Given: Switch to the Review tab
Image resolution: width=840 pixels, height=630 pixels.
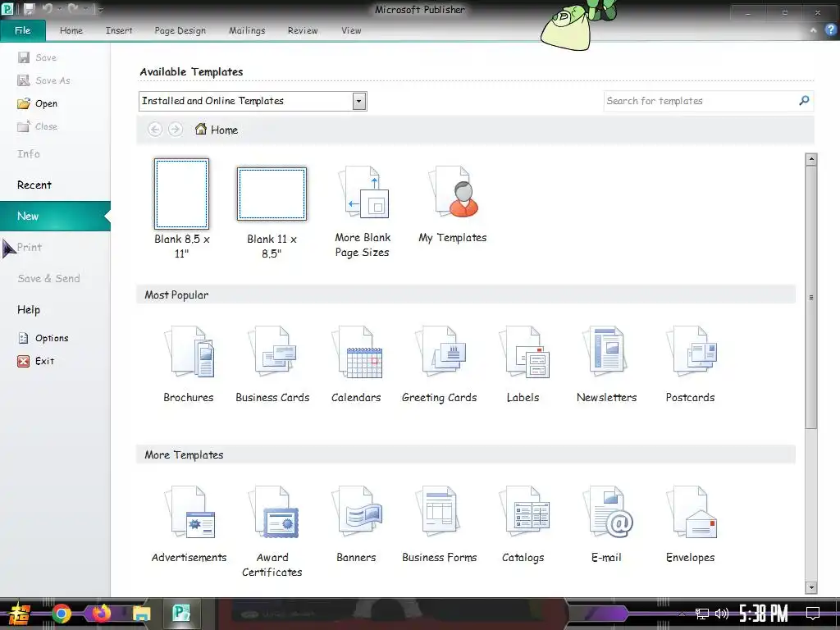Looking at the screenshot, I should pos(303,30).
